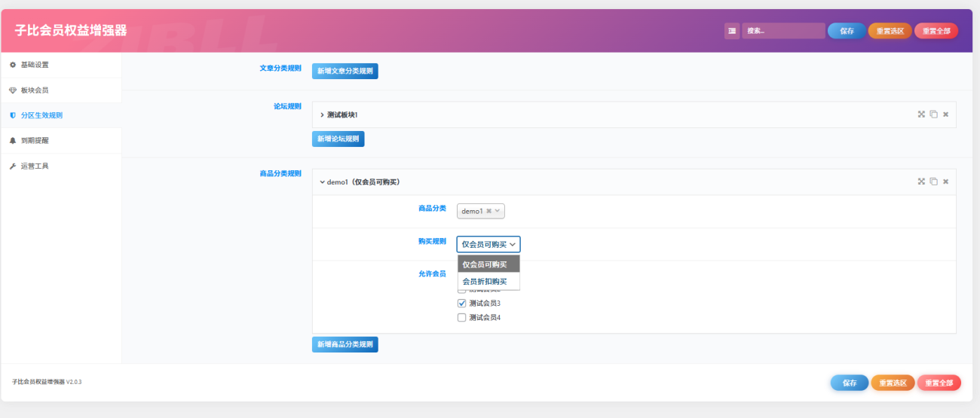This screenshot has width=980, height=418.
Task: Click move icon on 测试板块1 row
Action: point(921,114)
